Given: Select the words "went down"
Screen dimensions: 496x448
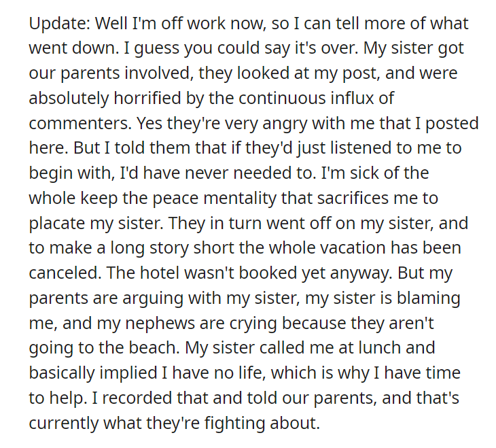Looking at the screenshot, I should pyautogui.click(x=73, y=48).
